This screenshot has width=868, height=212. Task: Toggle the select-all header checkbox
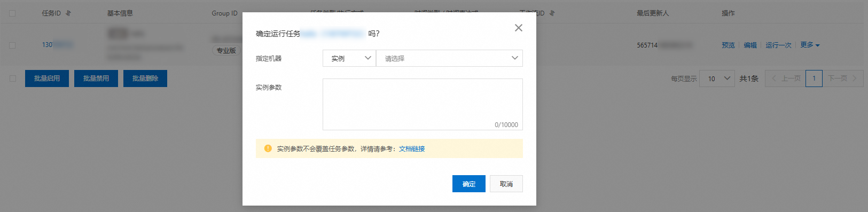12,13
